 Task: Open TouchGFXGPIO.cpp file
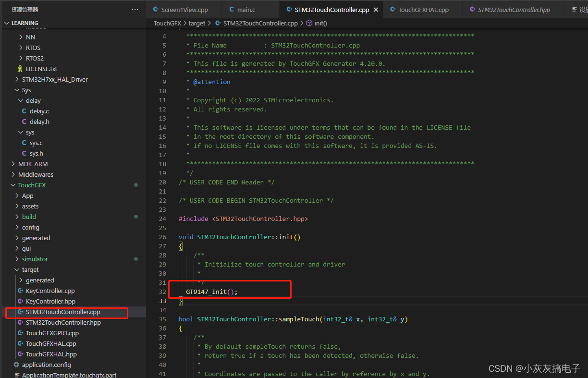[x=52, y=333]
